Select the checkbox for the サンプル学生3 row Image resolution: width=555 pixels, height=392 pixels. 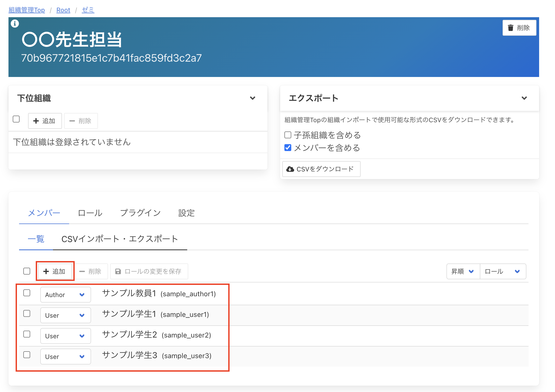[x=27, y=355]
